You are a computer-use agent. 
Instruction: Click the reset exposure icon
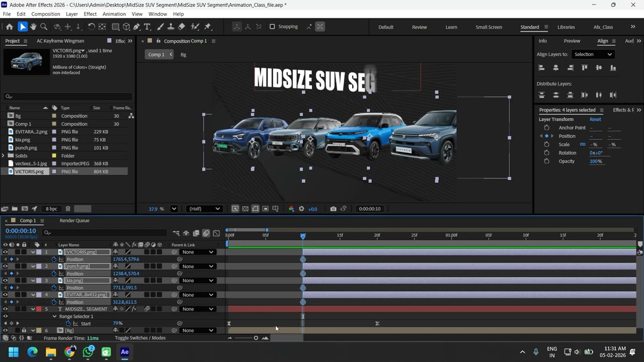pos(301,209)
